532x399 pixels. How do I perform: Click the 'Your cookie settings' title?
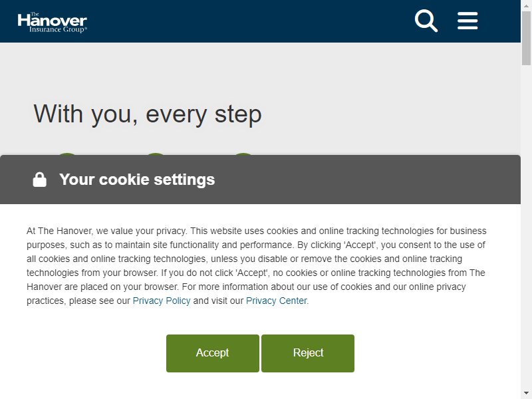pos(137,180)
